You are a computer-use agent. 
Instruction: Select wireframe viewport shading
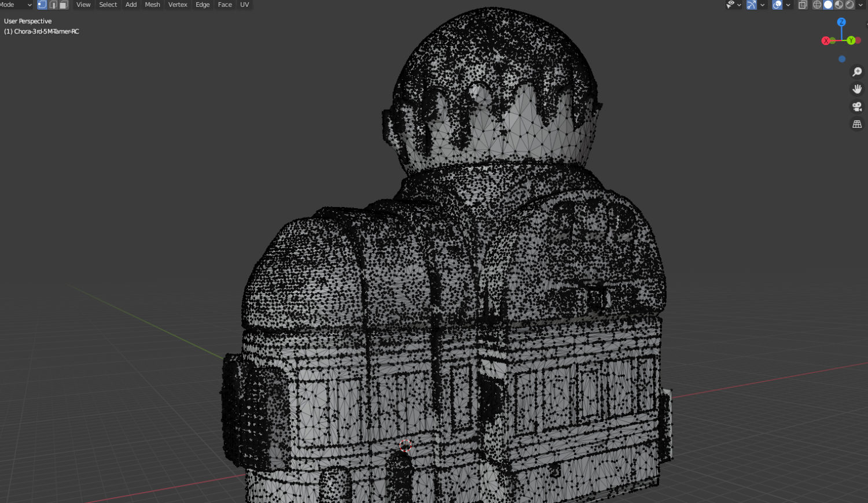coord(817,5)
